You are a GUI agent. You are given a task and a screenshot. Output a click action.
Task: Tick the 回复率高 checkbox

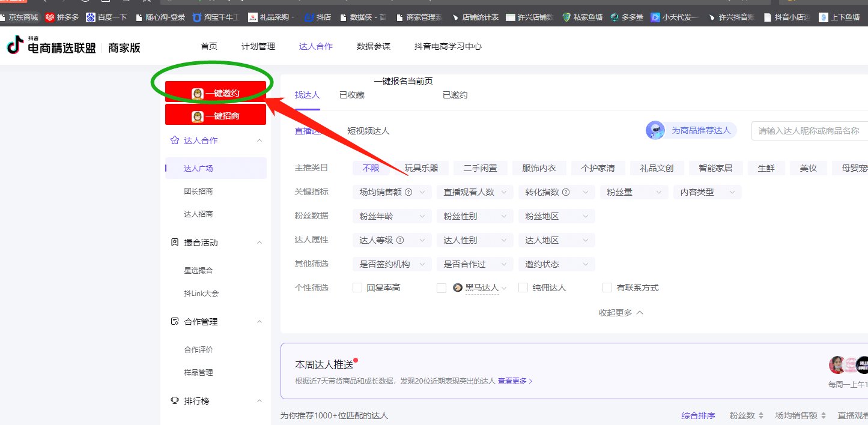click(x=357, y=288)
